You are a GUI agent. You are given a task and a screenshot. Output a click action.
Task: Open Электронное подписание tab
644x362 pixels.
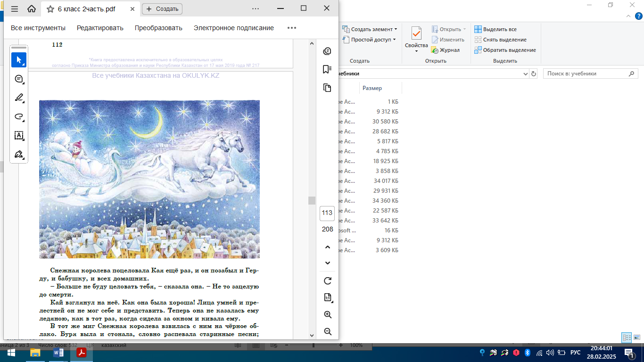pos(234,28)
